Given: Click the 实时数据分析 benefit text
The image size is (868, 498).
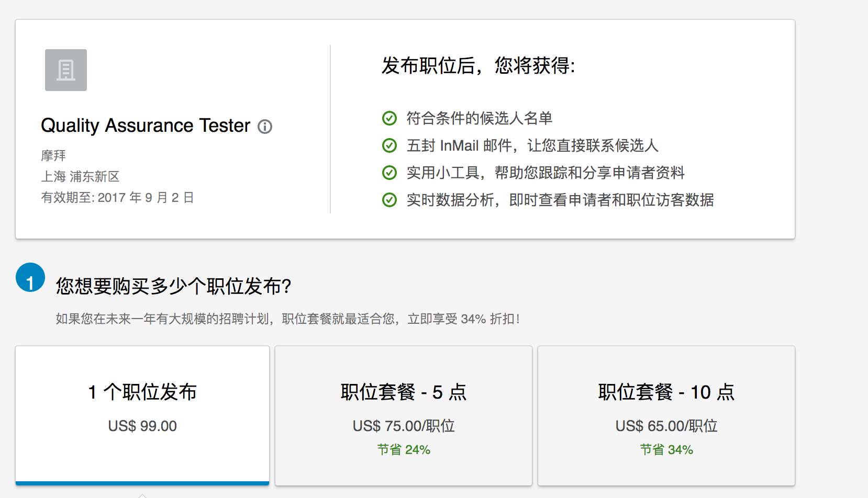Looking at the screenshot, I should point(560,200).
